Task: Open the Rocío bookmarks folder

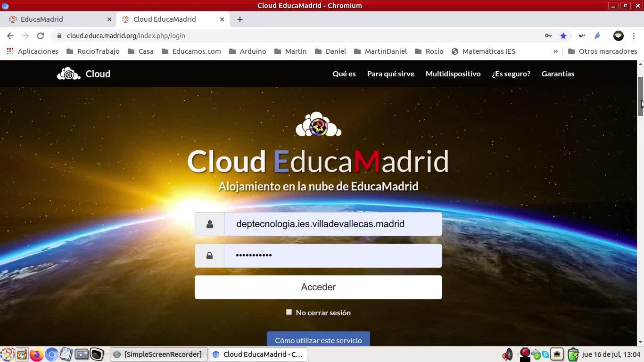Action: tap(429, 51)
